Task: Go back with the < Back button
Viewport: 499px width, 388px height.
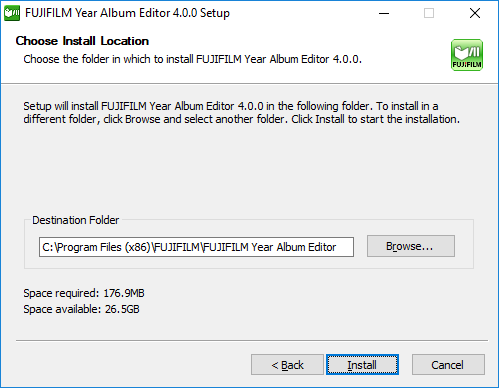Action: tap(287, 365)
